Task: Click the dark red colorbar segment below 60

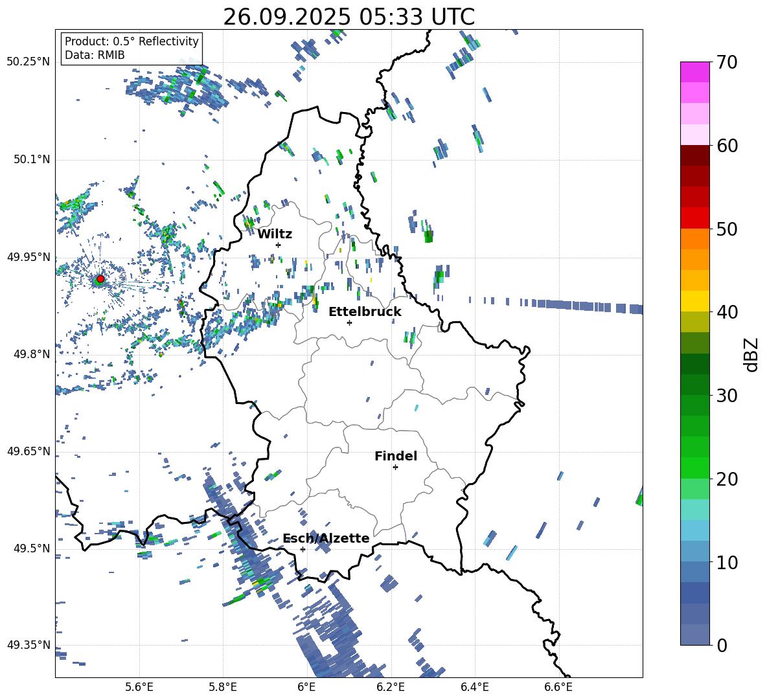Action: [x=695, y=156]
